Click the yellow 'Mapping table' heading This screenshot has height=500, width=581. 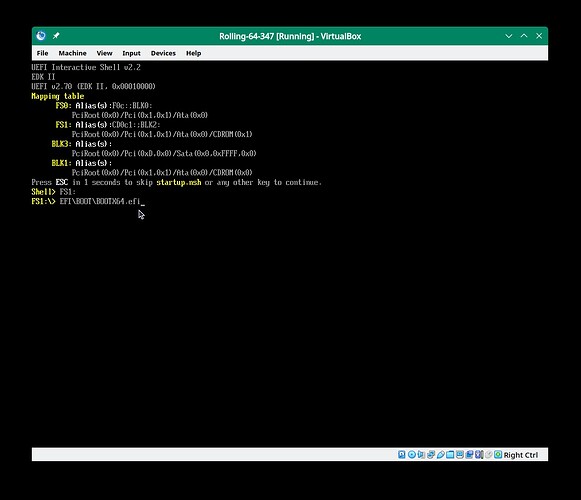coord(58,96)
